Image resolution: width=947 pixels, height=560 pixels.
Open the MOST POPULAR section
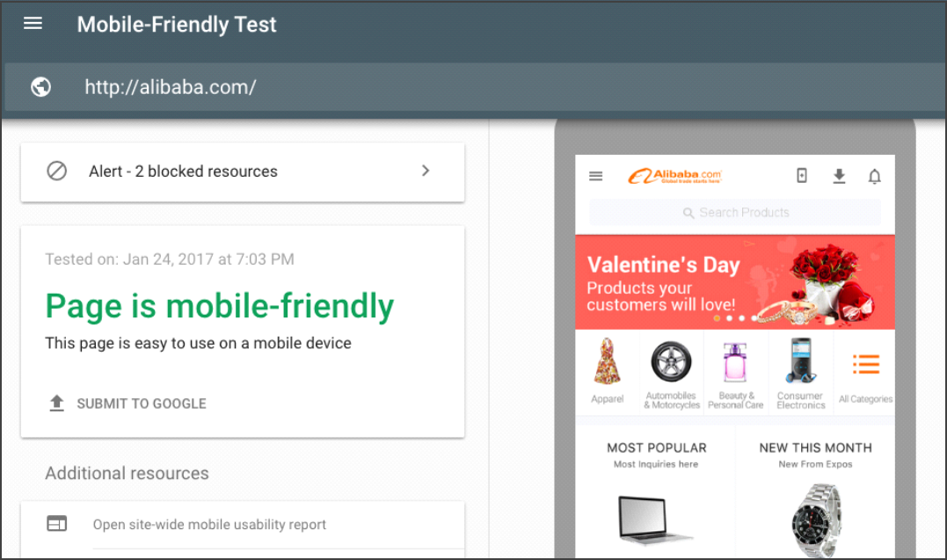click(657, 447)
